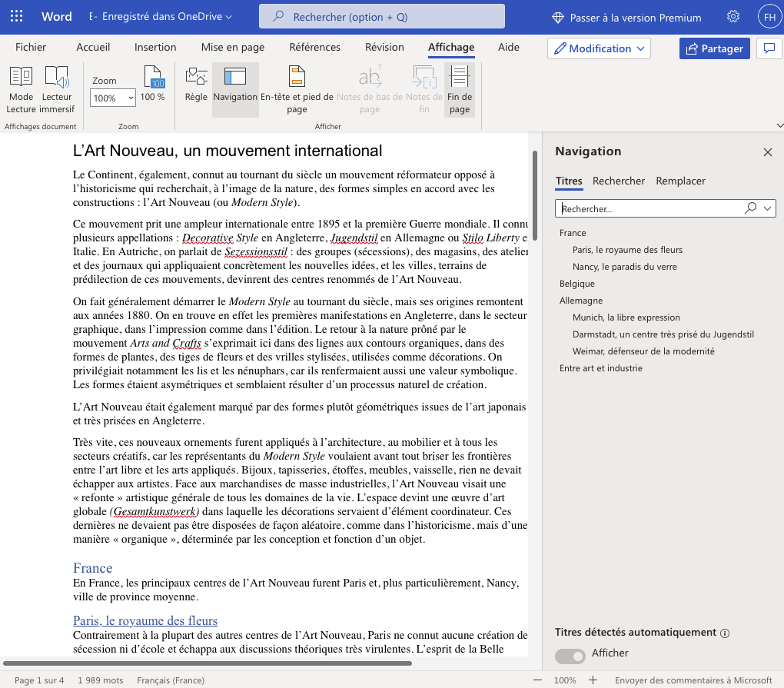
Task: Switch to the Insertion tab
Action: [155, 47]
